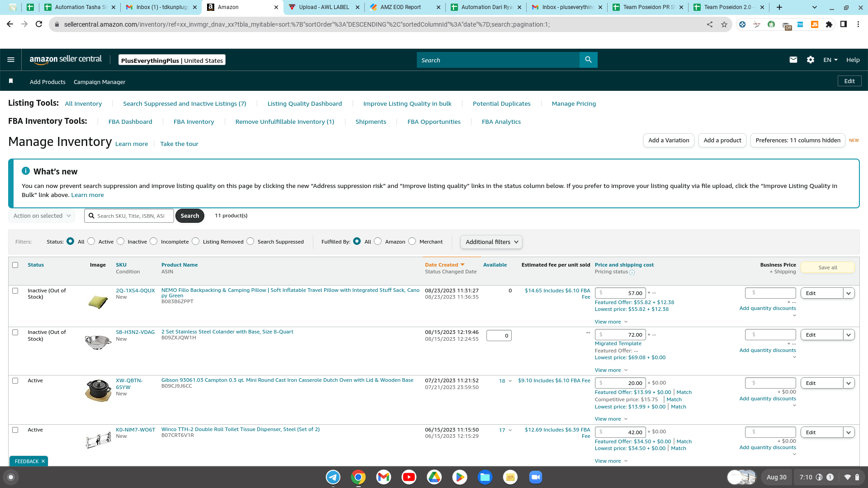Tick the select-all checkbox in table header
Image resolution: width=868 pixels, height=488 pixels.
pos(15,265)
